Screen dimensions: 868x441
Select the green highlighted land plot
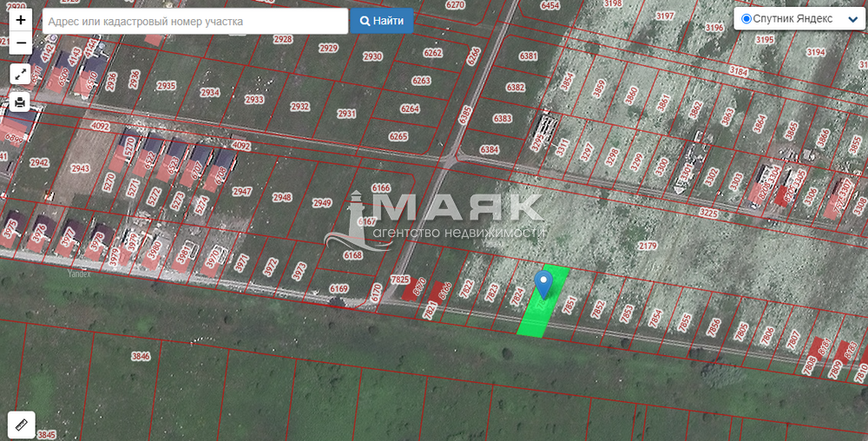[x=543, y=301]
